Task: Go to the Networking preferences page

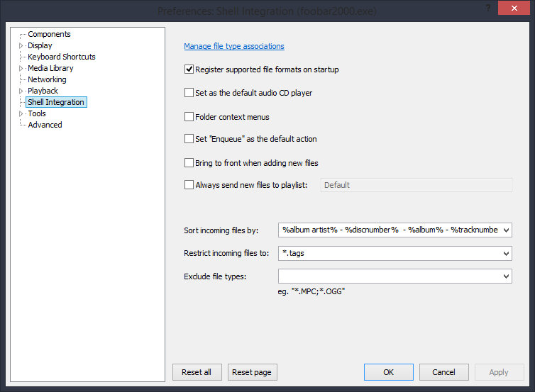Action: pos(47,79)
